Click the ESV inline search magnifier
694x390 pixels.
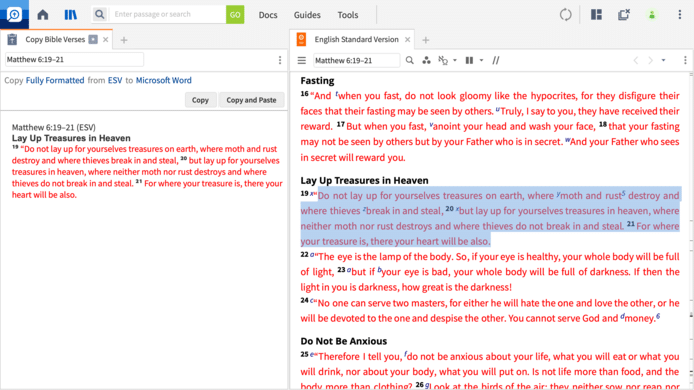[409, 60]
